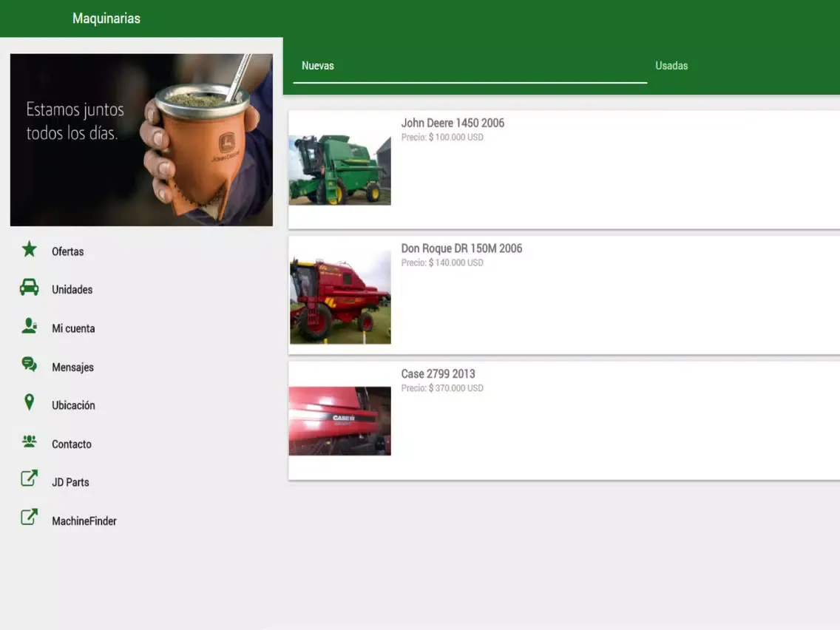Image resolution: width=840 pixels, height=630 pixels.
Task: Select the Contacto label in the sidebar
Action: [72, 444]
